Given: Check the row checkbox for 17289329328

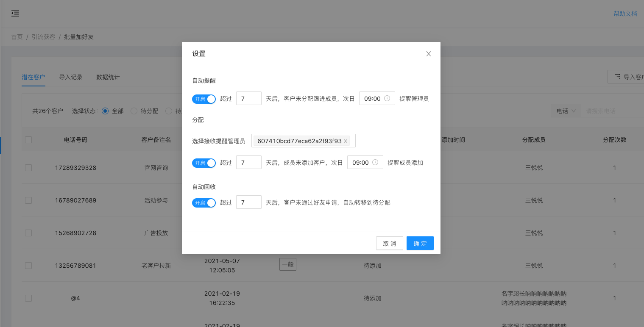Looking at the screenshot, I should 28,168.
